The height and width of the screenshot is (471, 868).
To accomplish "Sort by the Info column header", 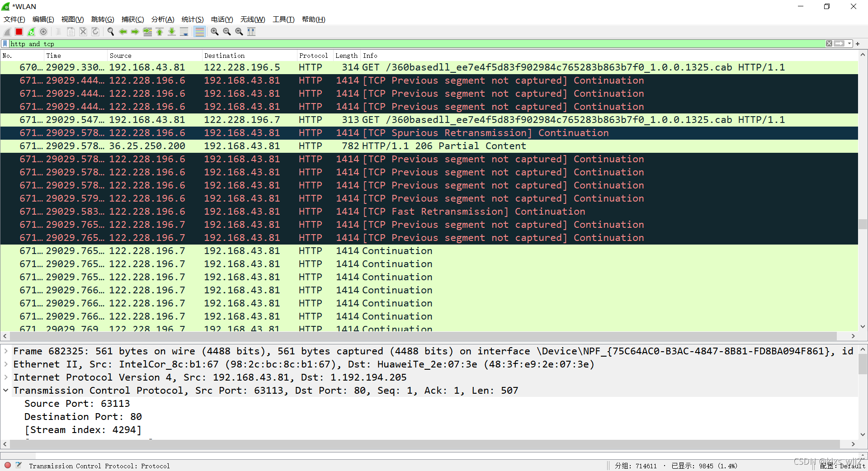I will tap(609, 56).
